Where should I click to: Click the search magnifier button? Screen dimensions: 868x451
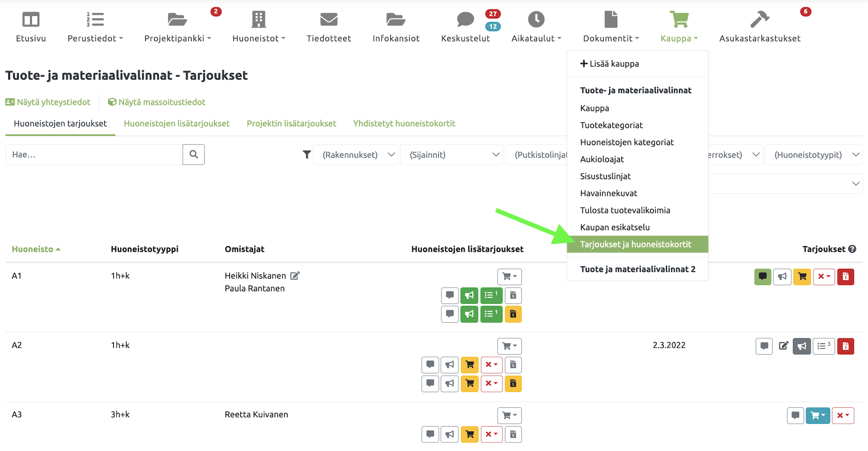coord(194,155)
